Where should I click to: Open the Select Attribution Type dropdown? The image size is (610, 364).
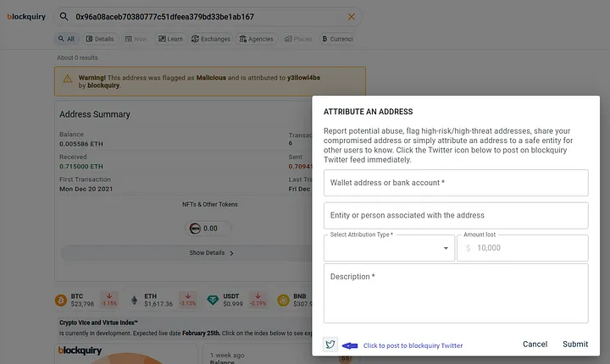[389, 248]
